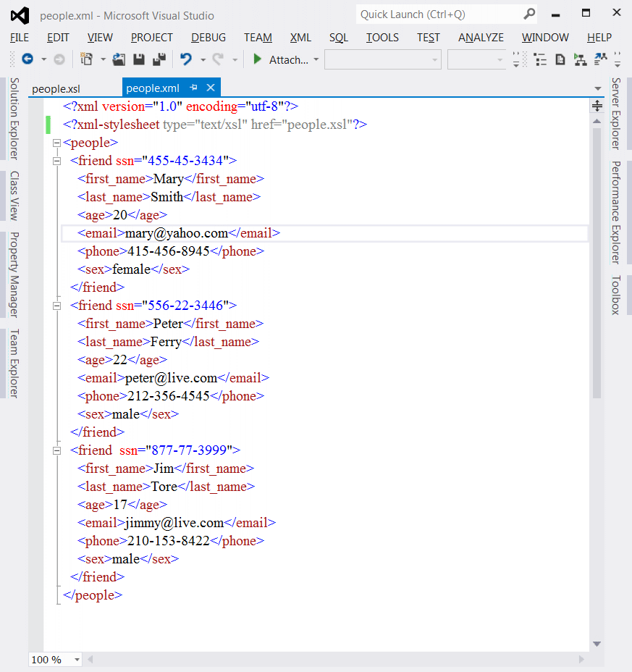Open the HELP menu
The image size is (632, 672).
(x=599, y=38)
